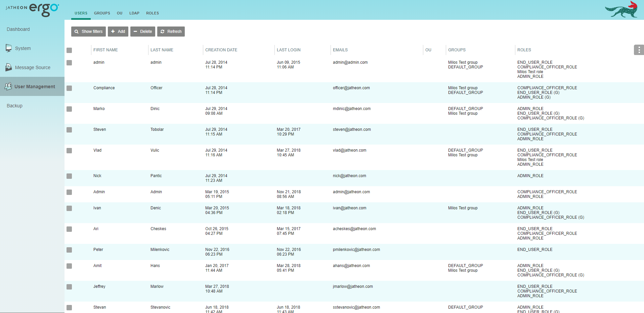Click the dragon logo in header
Screen dimensions: 644x313
click(x=621, y=9)
